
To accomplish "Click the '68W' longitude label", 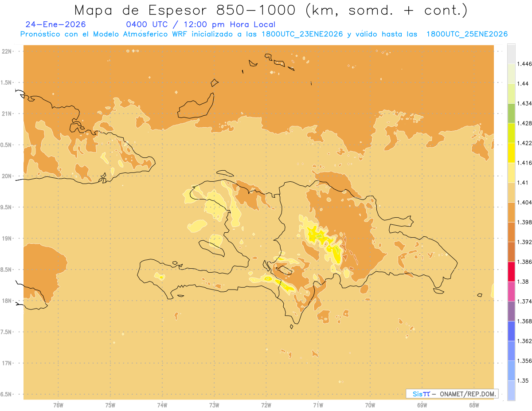I will (474, 405).
